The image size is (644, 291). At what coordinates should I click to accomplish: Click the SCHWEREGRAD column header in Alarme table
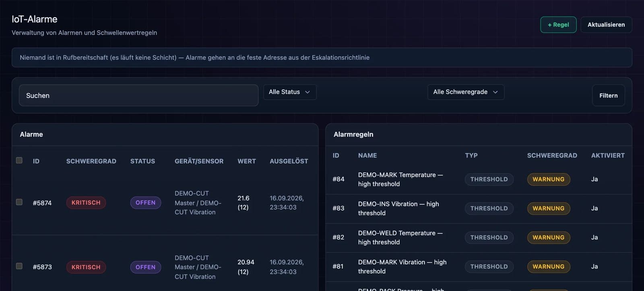[x=91, y=161]
